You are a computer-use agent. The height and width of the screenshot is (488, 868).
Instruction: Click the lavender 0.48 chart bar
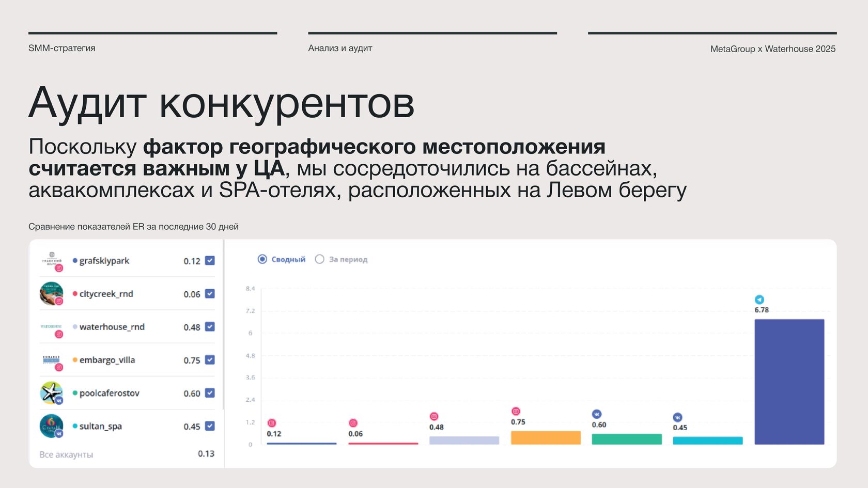pyautogui.click(x=464, y=440)
